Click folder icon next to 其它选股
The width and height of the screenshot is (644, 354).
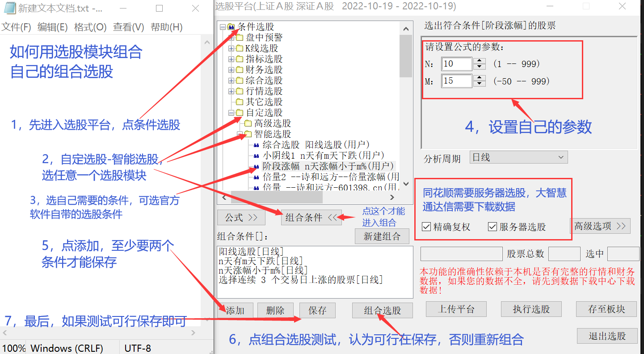(240, 102)
